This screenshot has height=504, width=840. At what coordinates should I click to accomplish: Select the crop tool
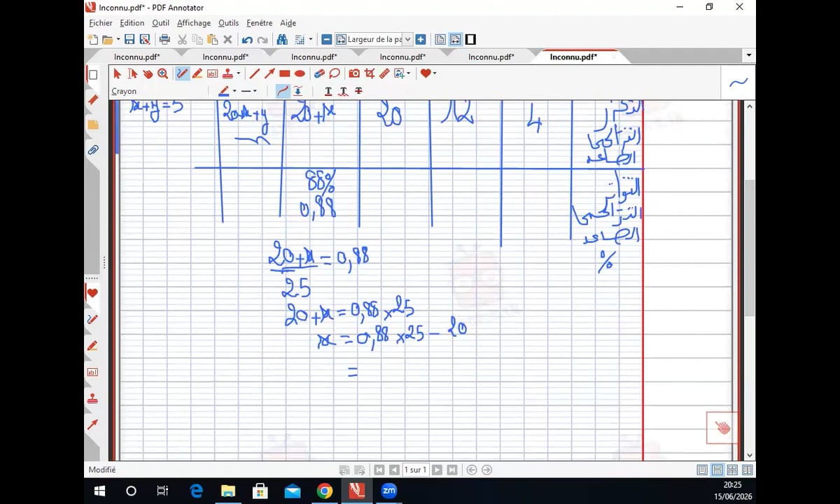click(x=370, y=73)
